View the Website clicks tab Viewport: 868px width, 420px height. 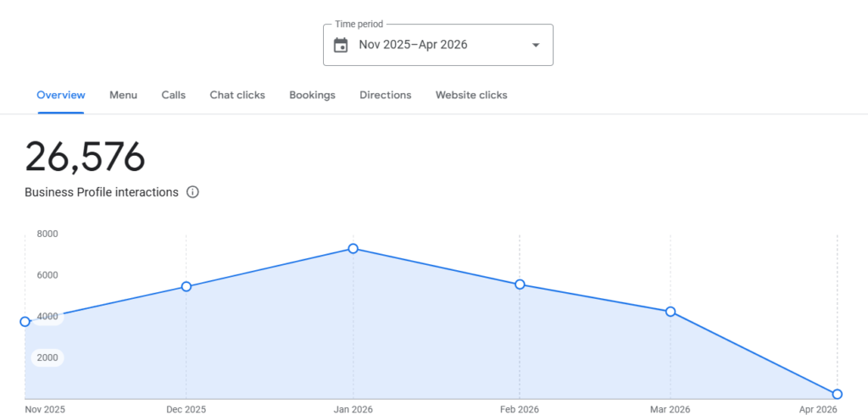pos(471,95)
